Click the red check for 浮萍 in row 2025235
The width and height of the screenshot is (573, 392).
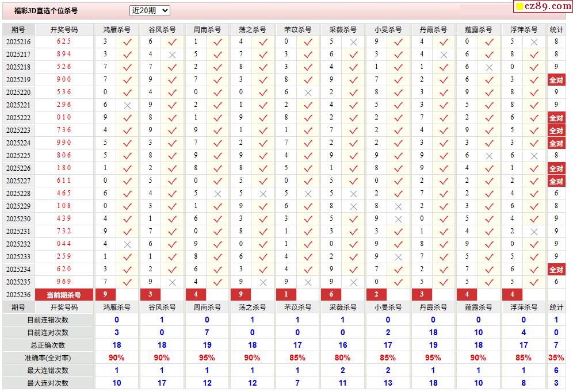pyautogui.click(x=534, y=282)
